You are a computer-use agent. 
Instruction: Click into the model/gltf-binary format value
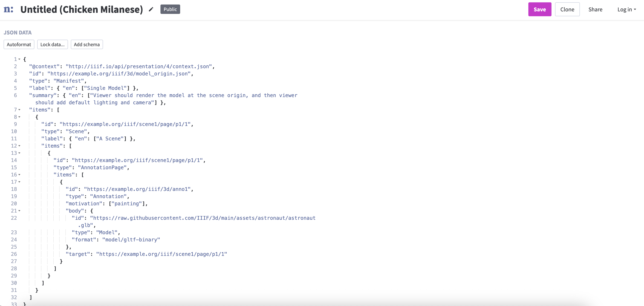pyautogui.click(x=131, y=240)
